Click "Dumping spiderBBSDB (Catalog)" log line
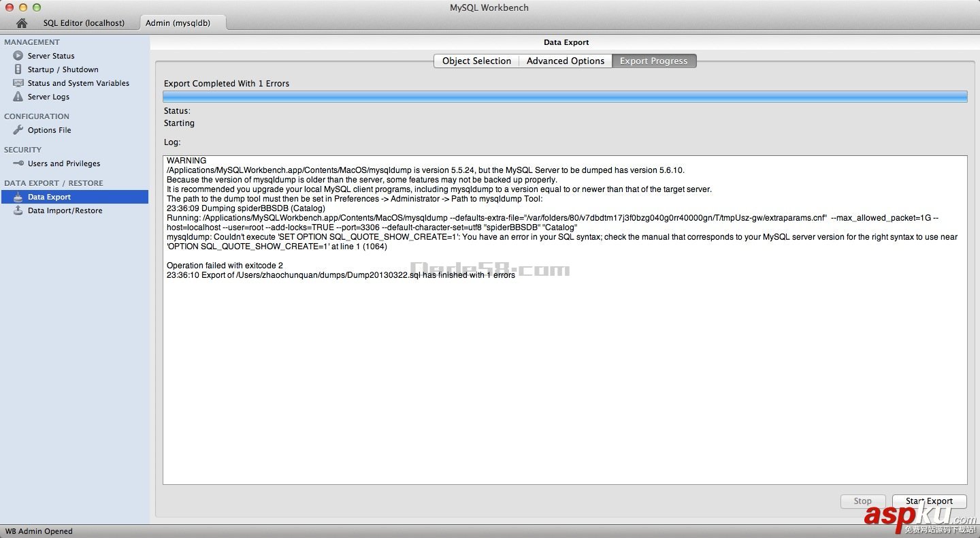 point(246,208)
